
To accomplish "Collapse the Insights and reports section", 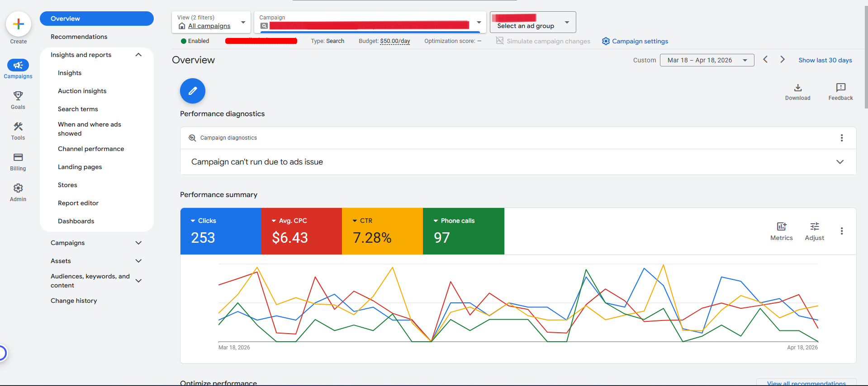I will [x=138, y=55].
